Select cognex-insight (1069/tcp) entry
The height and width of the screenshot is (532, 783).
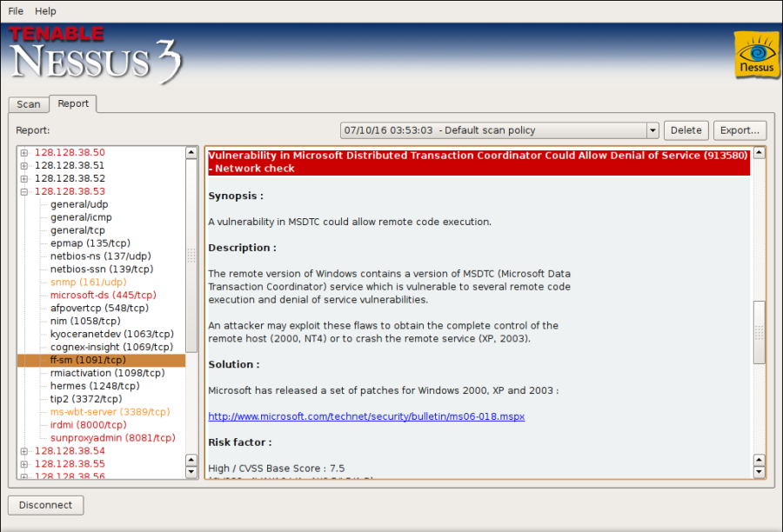(x=112, y=348)
